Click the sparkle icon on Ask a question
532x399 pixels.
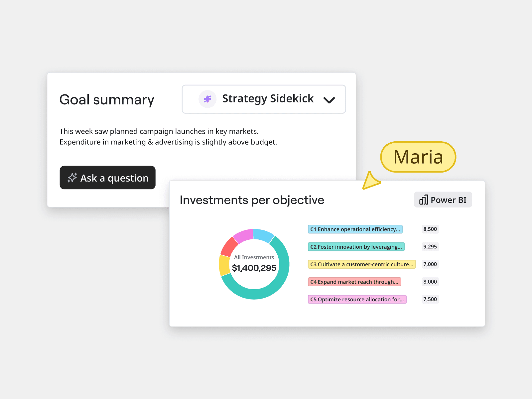72,178
